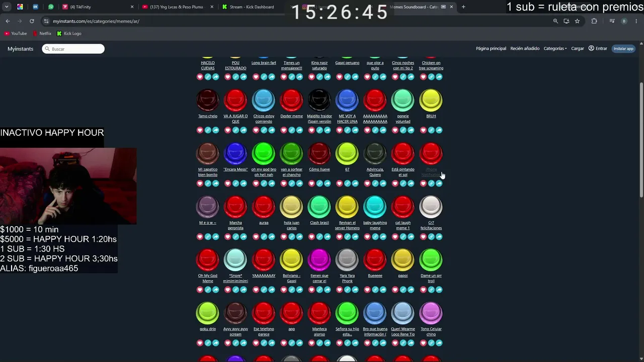Play the Cómo llueve sound button
The image size is (644, 362).
pos(319,154)
